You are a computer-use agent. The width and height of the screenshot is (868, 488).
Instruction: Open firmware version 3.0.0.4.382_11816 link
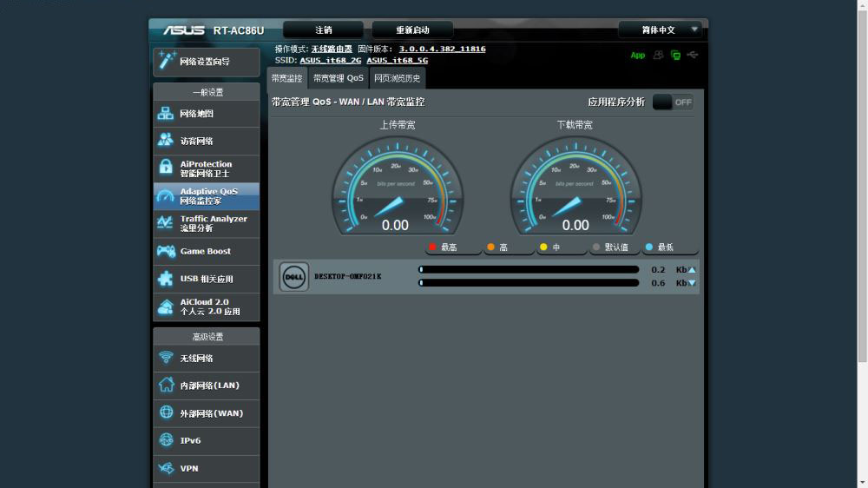(x=442, y=49)
